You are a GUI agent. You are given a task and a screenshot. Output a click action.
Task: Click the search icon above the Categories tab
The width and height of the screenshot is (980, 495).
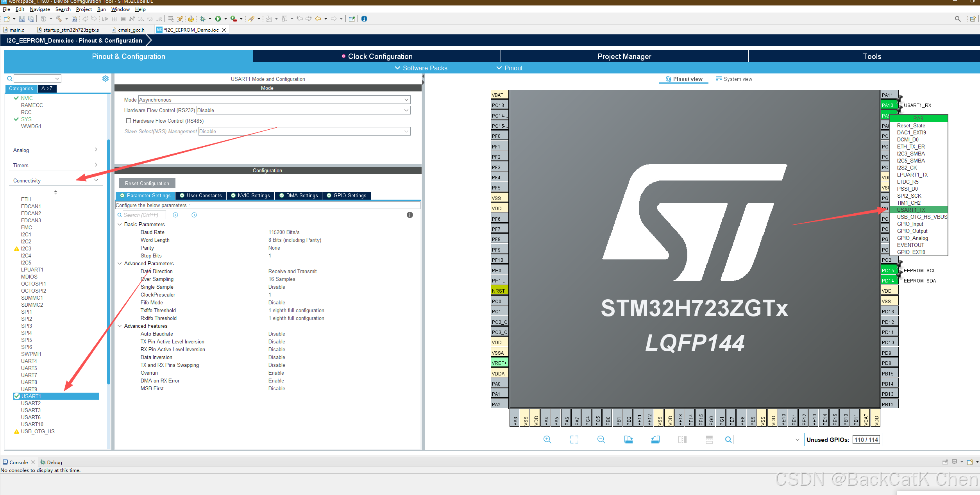[x=10, y=79]
